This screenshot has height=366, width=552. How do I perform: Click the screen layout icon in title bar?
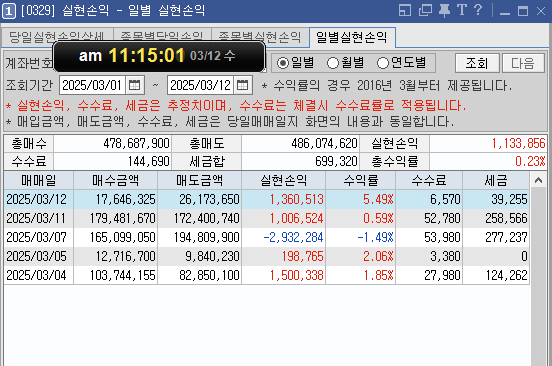(x=405, y=11)
